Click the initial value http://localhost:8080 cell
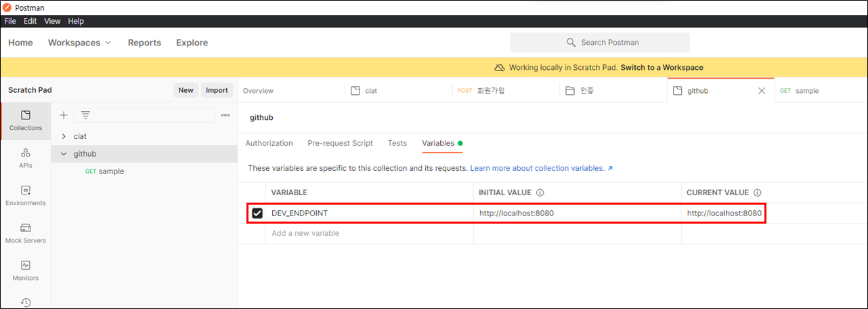The width and height of the screenshot is (868, 309). click(577, 213)
